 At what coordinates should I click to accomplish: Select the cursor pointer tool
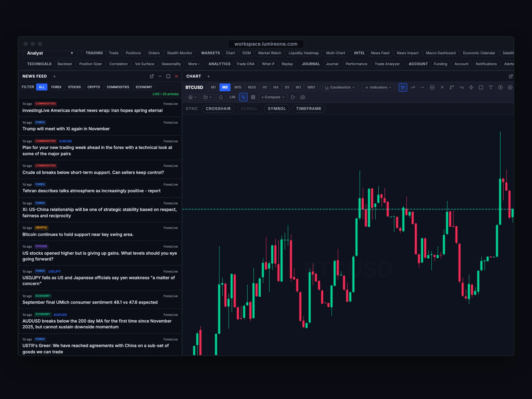point(403,87)
